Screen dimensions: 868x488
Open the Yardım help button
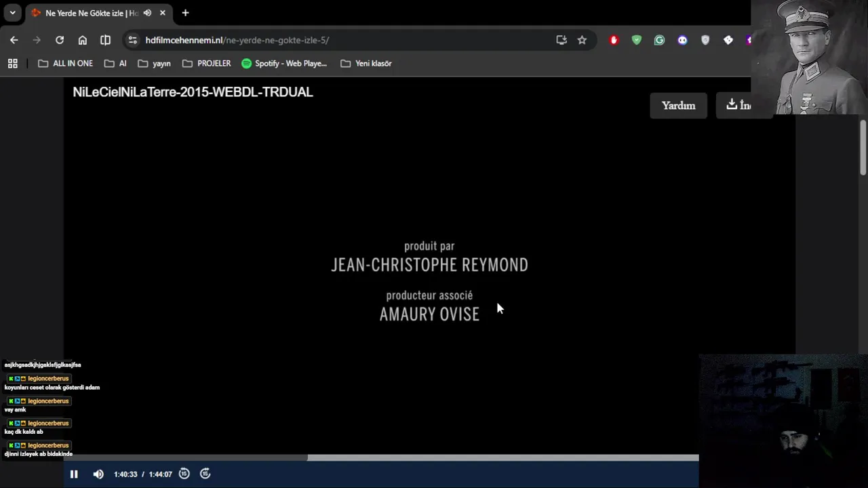(x=678, y=106)
